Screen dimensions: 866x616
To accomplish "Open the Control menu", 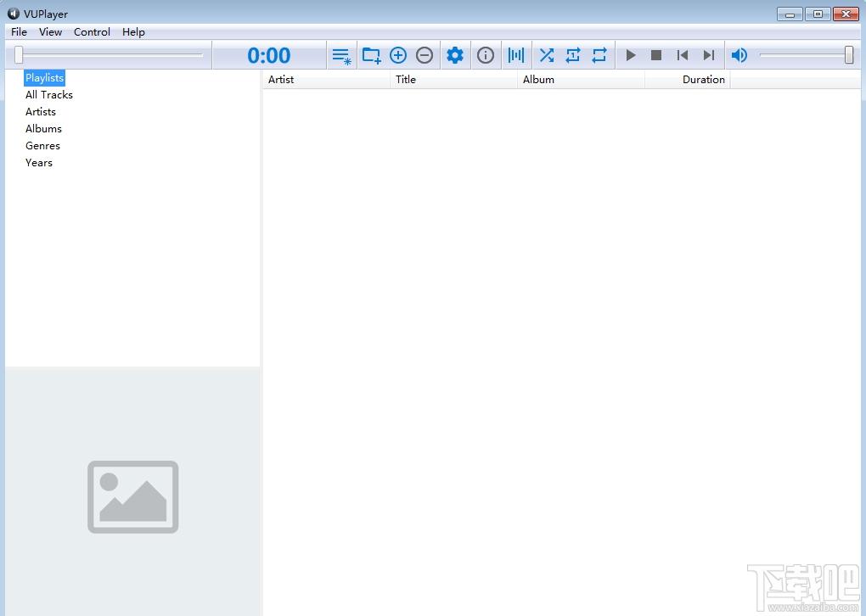I will click(x=92, y=32).
